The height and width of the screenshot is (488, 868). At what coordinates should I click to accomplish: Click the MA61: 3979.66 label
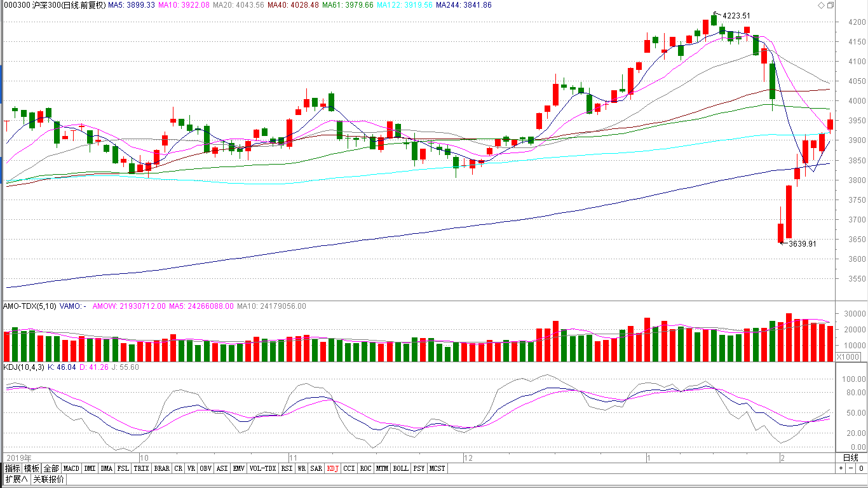coord(348,5)
